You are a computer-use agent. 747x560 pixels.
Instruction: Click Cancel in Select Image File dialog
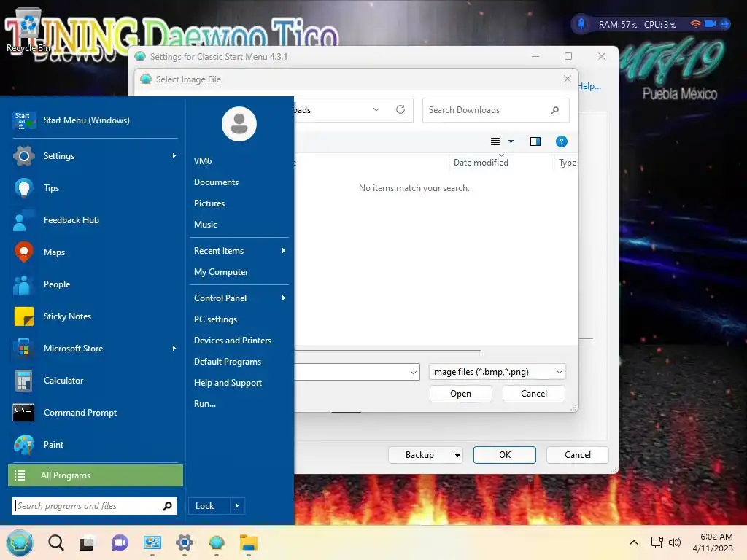pyautogui.click(x=533, y=394)
